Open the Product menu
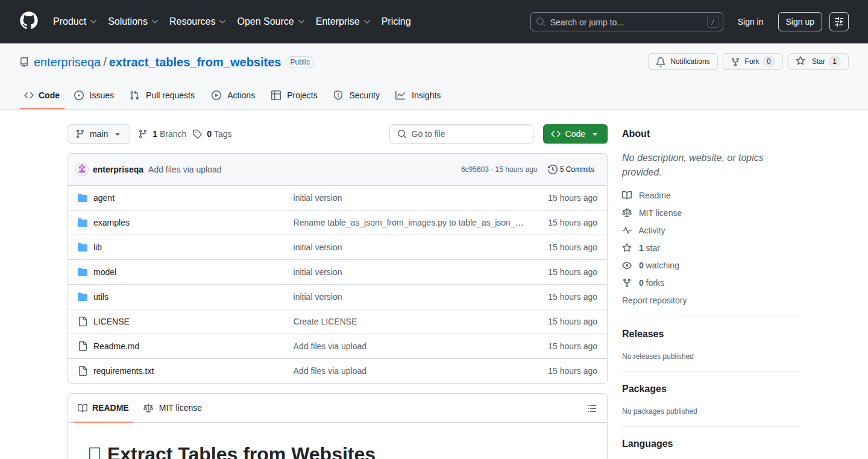 pyautogui.click(x=75, y=21)
